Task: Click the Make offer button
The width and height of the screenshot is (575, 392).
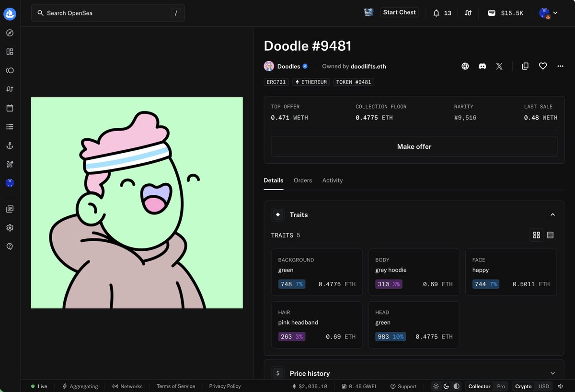Action: [414, 146]
